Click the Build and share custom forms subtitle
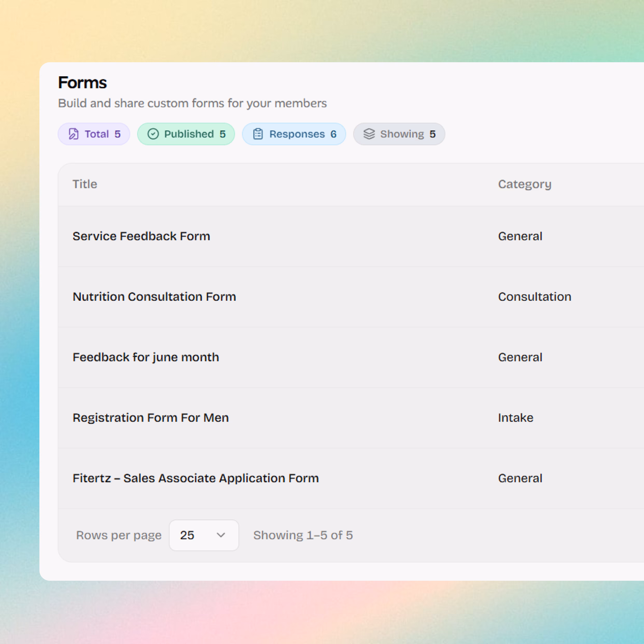Screen dimensions: 644x644 point(192,103)
